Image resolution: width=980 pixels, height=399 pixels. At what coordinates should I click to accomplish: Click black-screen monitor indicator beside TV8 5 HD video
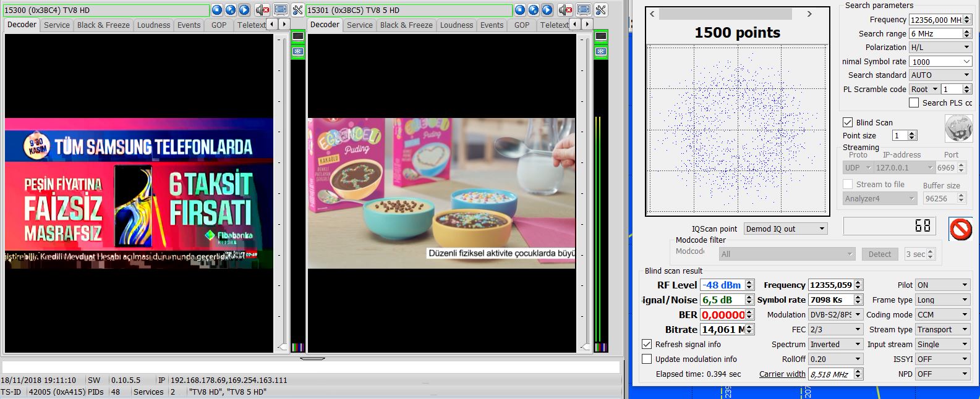(601, 36)
